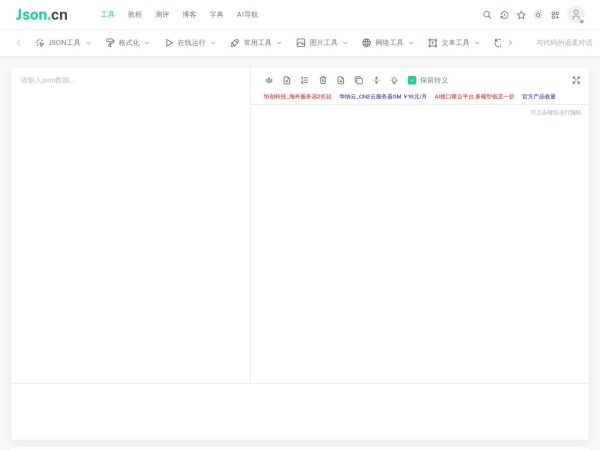
Task: Expand the 在线运行 dropdown
Action: tap(190, 42)
